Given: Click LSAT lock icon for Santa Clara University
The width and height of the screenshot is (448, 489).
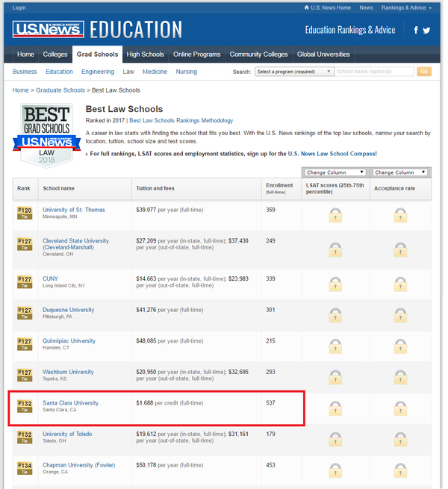Looking at the screenshot, I should click(335, 408).
